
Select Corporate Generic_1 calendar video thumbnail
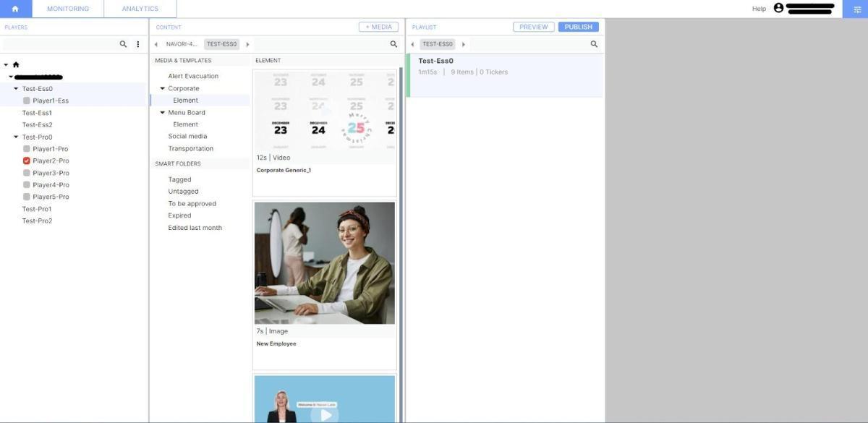(x=325, y=111)
